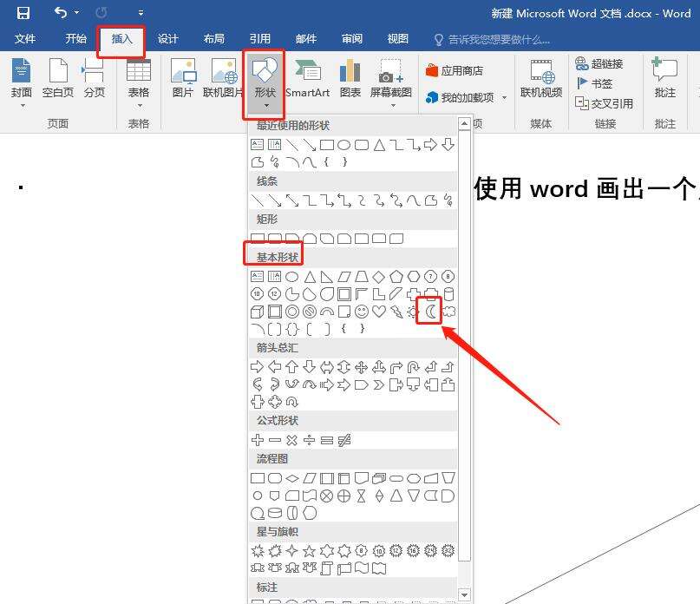Open the 屏幕截图 screenshot dropdown

point(391,82)
